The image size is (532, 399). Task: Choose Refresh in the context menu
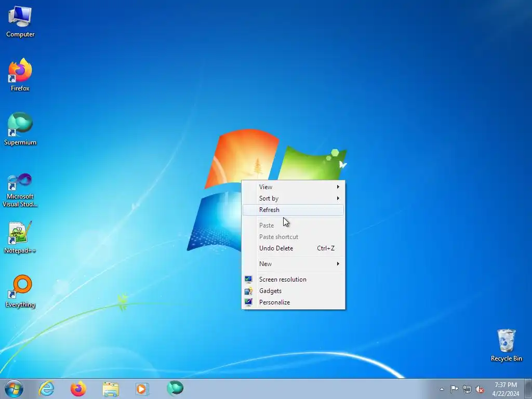click(293, 210)
